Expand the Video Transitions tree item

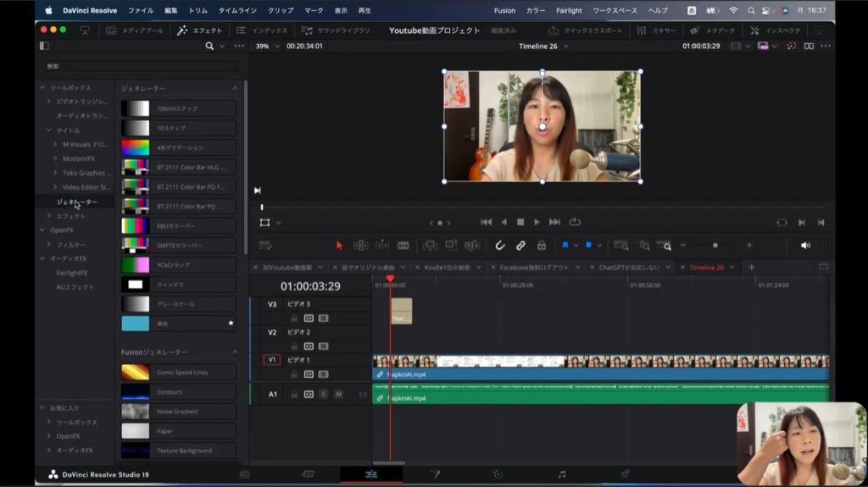tap(49, 102)
